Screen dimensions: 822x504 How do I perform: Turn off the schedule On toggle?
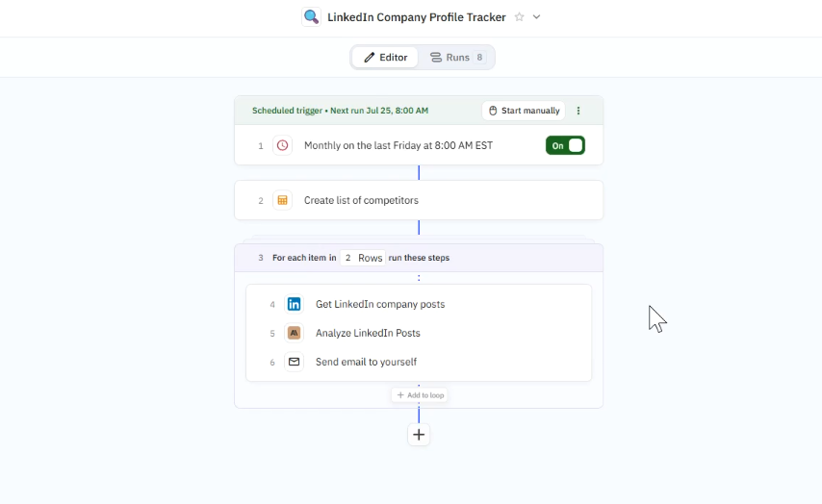click(565, 145)
